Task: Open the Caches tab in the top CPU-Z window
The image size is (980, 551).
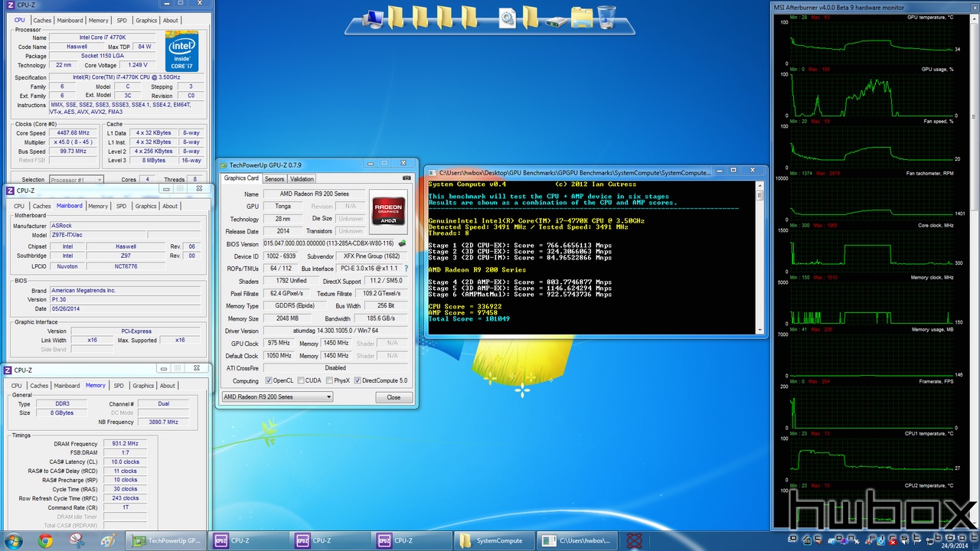Action: click(x=43, y=21)
